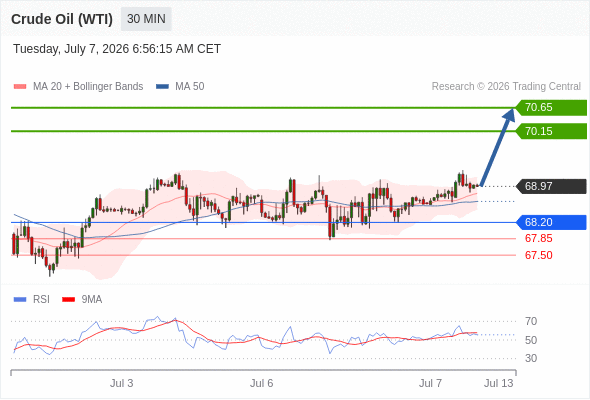
Task: Select the 68.97 current price tag
Action: (551, 186)
